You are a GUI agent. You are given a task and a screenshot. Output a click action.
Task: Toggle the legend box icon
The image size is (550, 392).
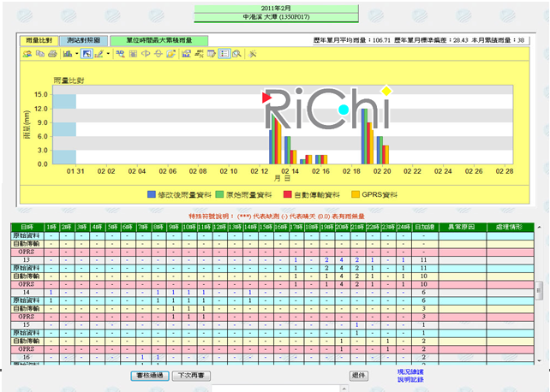(224, 54)
